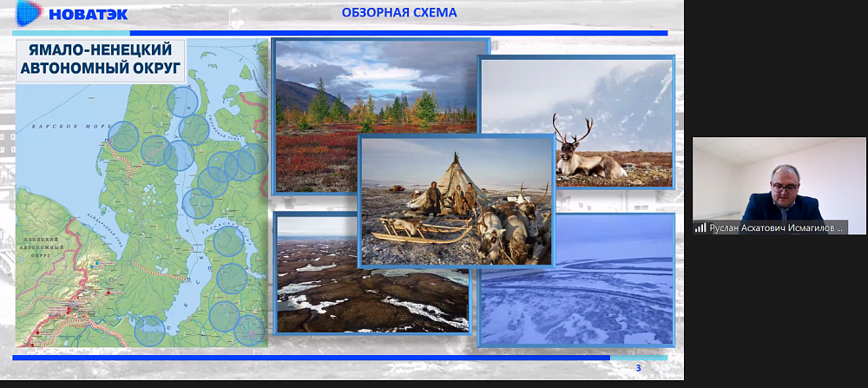Viewport: 868px width, 388px height.
Task: Click the slide page number 3
Action: [638, 369]
